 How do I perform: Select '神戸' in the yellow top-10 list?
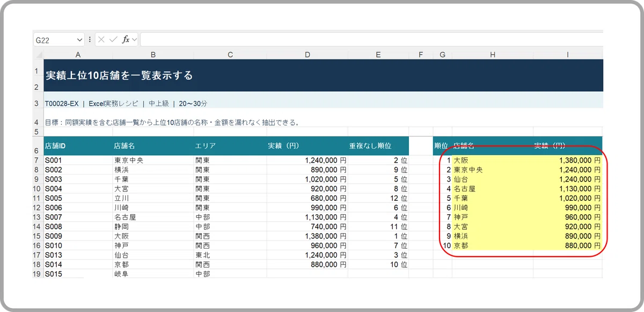(x=492, y=217)
